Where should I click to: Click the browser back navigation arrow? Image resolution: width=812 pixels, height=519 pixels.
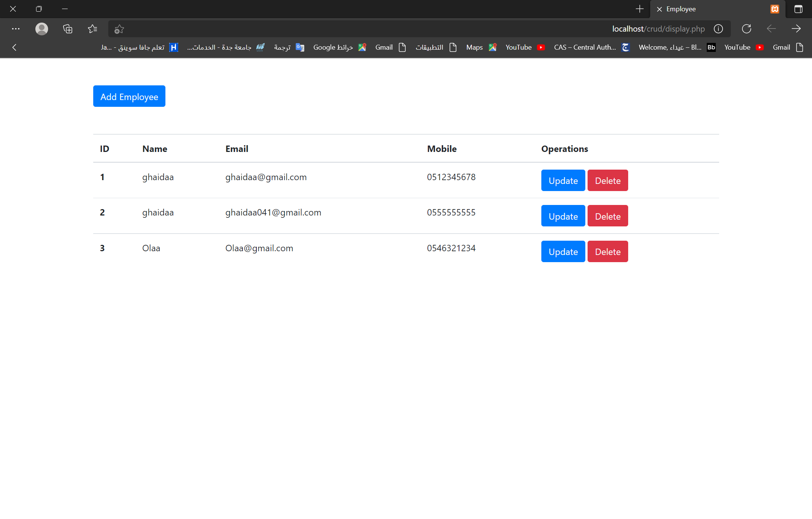tap(772, 29)
